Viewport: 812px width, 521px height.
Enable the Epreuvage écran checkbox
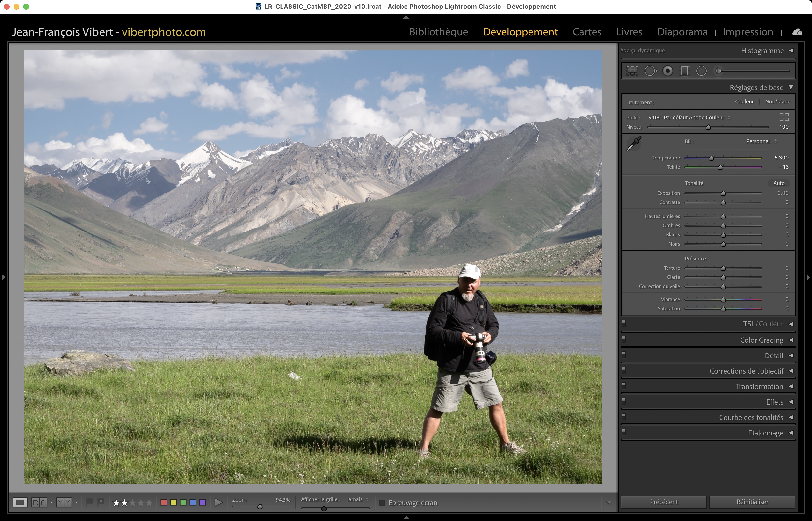(382, 503)
